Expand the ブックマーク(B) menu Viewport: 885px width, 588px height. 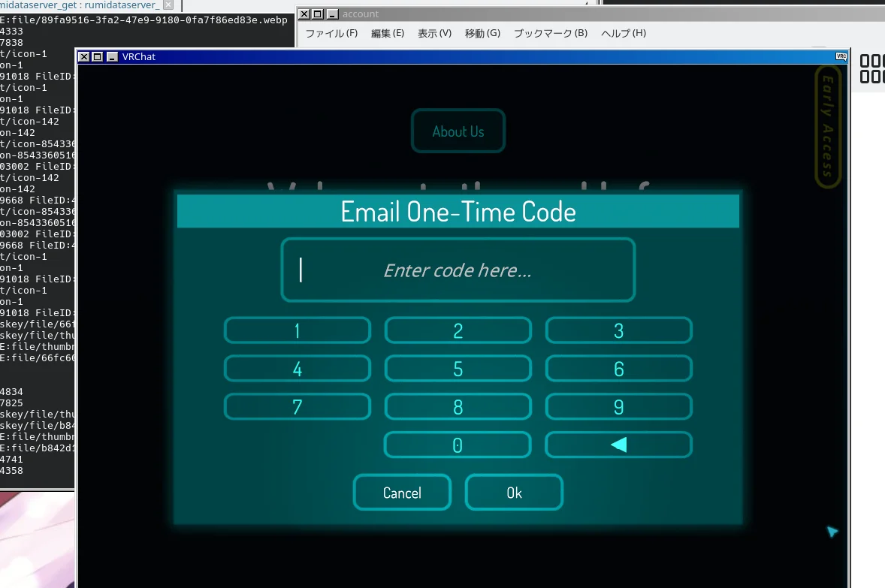coord(550,33)
